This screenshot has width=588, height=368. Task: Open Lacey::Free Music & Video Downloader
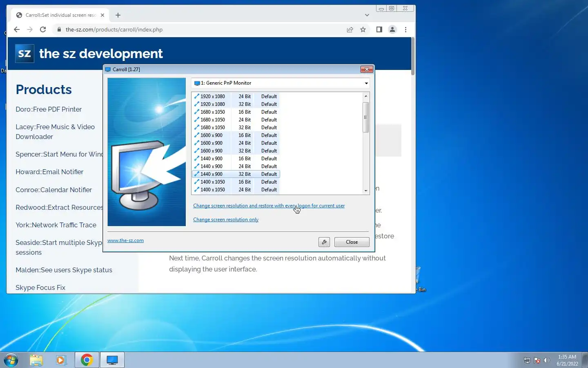(x=55, y=132)
